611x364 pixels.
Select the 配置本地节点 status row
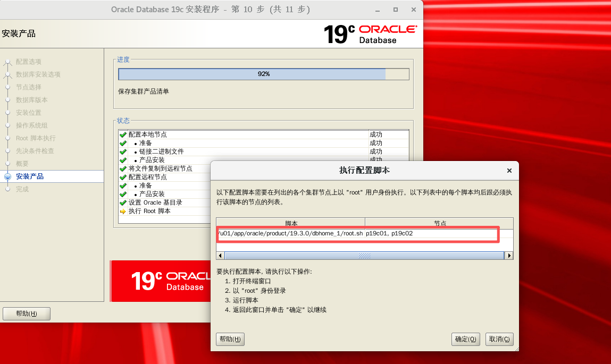(x=263, y=134)
